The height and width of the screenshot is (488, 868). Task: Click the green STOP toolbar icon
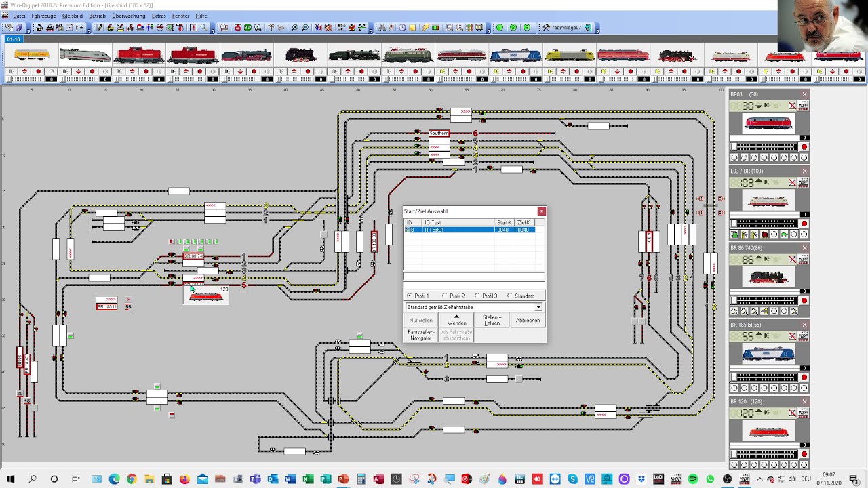248,28
